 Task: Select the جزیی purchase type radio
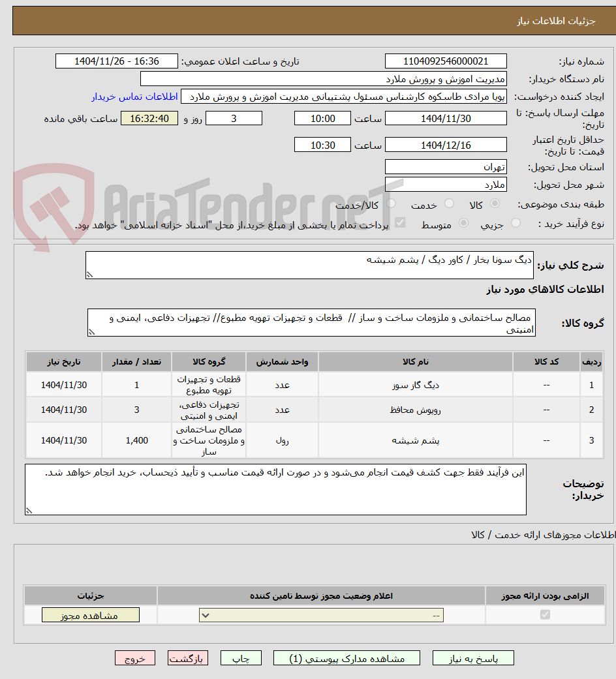(x=516, y=223)
